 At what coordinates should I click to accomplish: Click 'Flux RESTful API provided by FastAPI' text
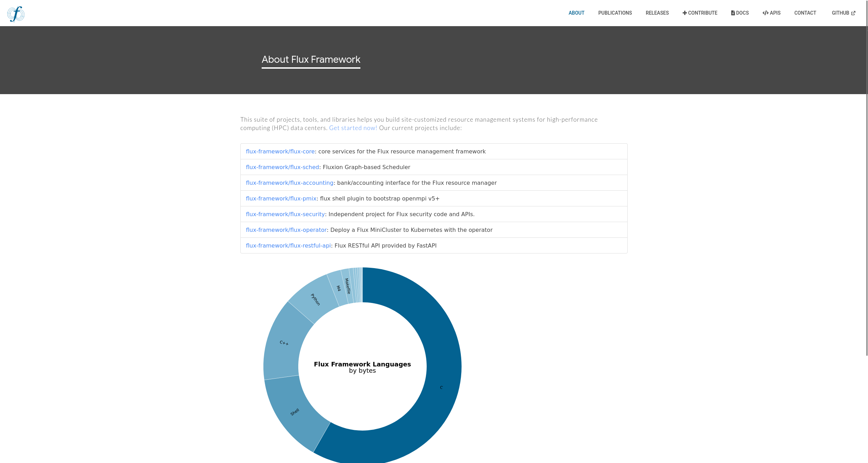(386, 245)
